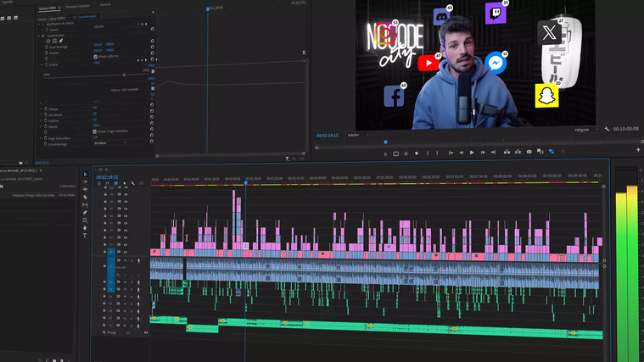Expand the Rotation property
The image size is (644, 362).
[x=41, y=120]
